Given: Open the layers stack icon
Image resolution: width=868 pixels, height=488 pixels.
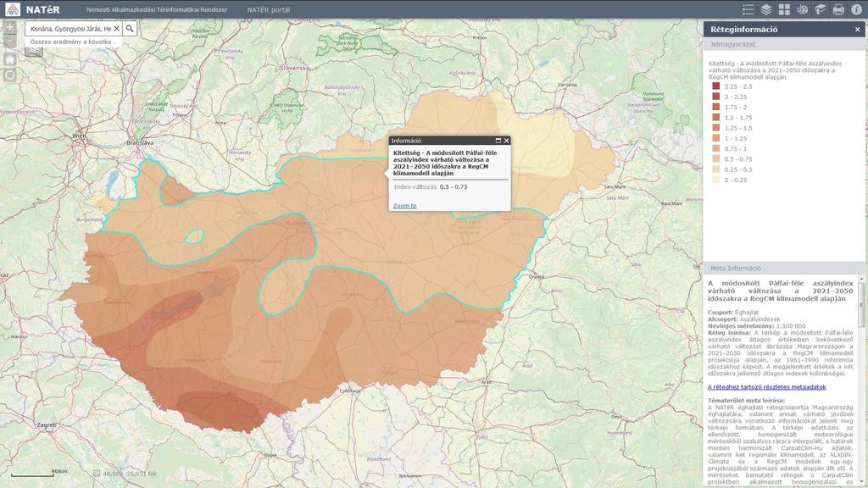Looking at the screenshot, I should 766,9.
